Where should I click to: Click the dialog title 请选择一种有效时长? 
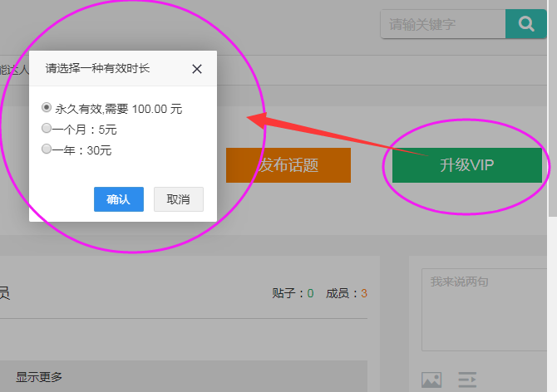pyautogui.click(x=97, y=69)
